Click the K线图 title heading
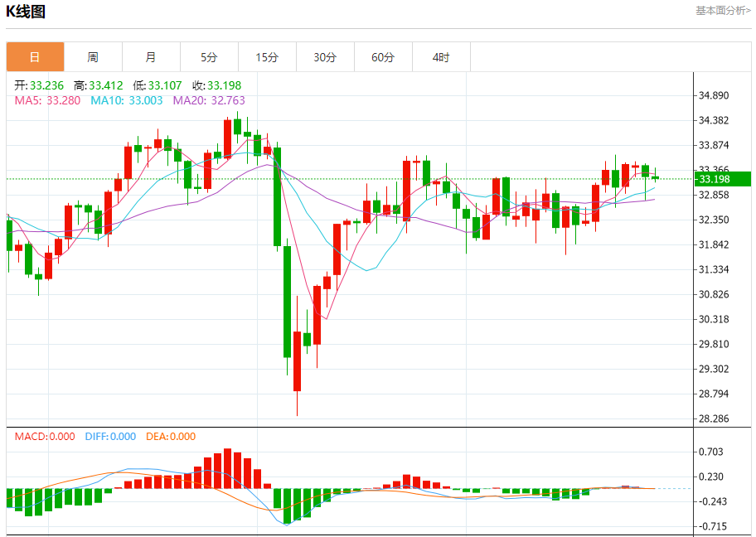This screenshot has width=756, height=537. click(x=27, y=12)
